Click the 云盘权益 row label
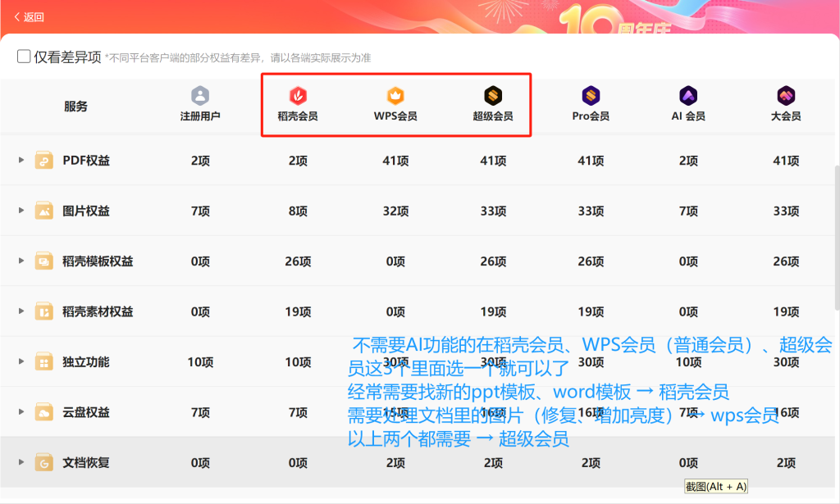 coord(86,412)
